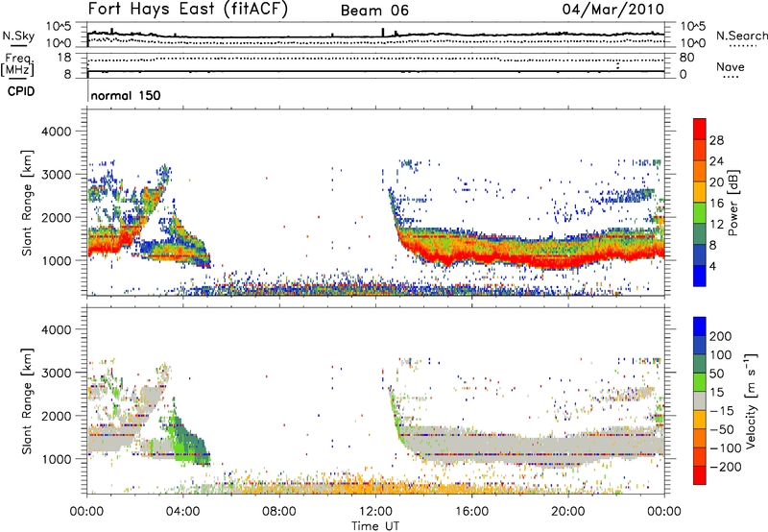Click the '20:00' time tick label

click(567, 512)
